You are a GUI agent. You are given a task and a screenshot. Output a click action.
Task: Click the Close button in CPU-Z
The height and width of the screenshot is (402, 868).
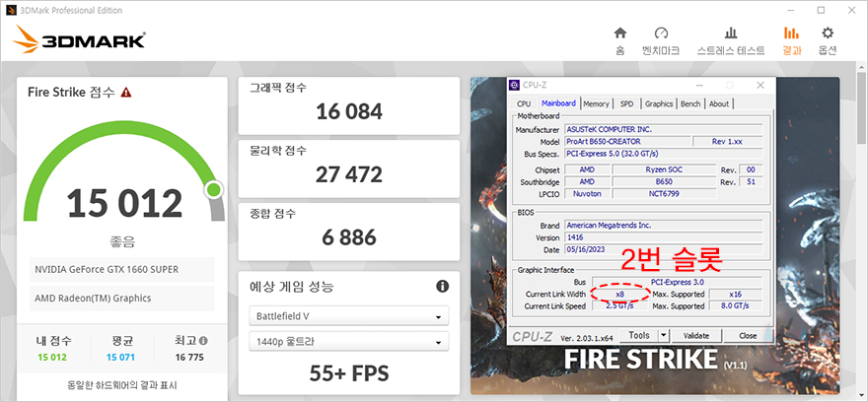click(748, 335)
